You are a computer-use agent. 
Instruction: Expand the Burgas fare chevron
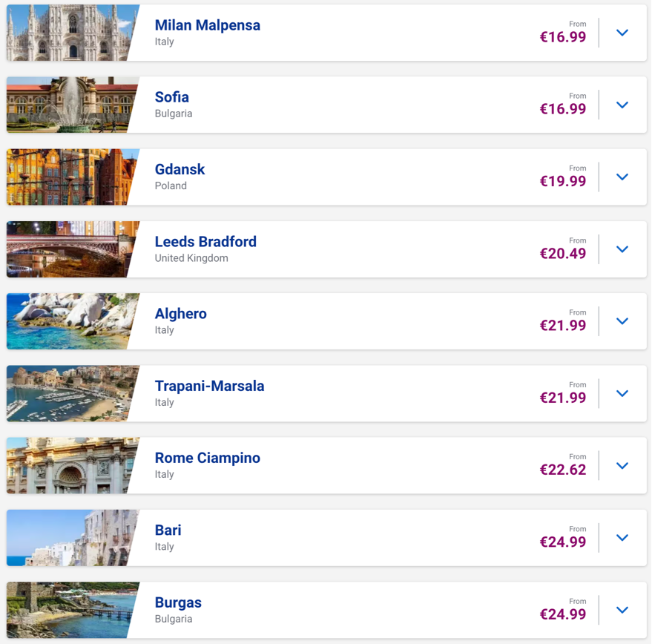click(x=622, y=610)
